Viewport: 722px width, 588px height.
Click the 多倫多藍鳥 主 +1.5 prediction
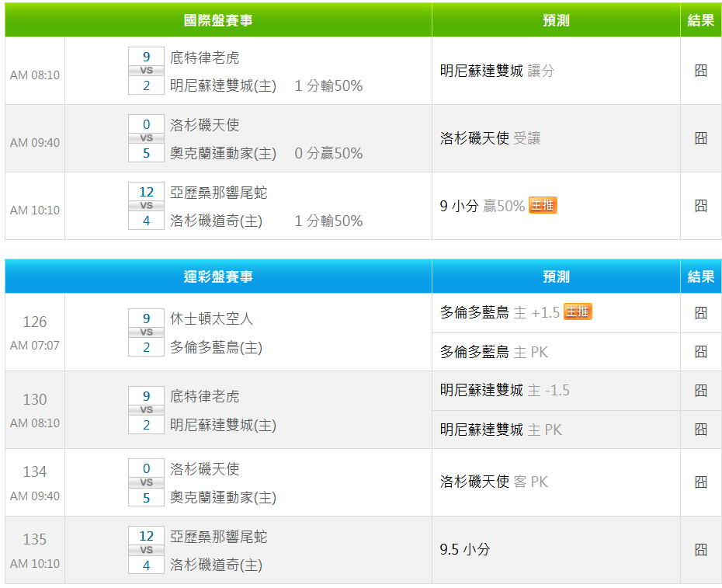(x=500, y=312)
